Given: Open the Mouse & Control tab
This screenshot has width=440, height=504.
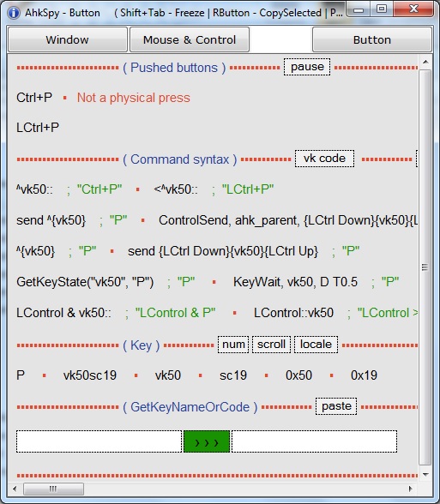Looking at the screenshot, I should pyautogui.click(x=190, y=39).
